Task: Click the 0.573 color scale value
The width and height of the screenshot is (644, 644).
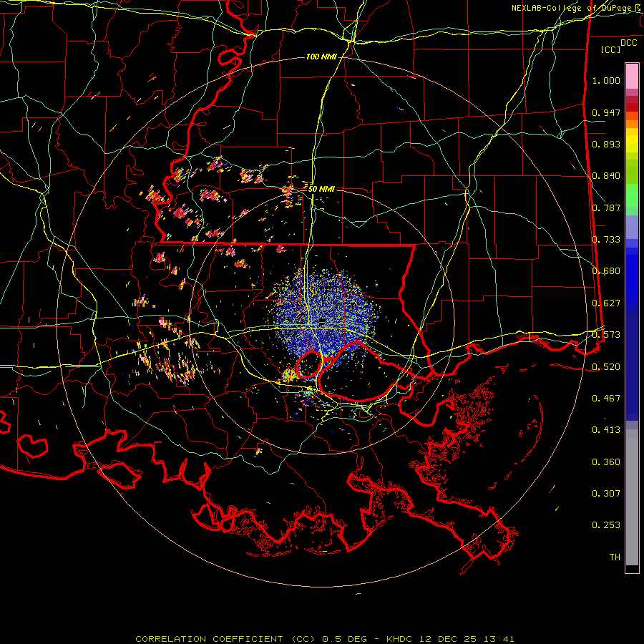Action: tap(606, 335)
